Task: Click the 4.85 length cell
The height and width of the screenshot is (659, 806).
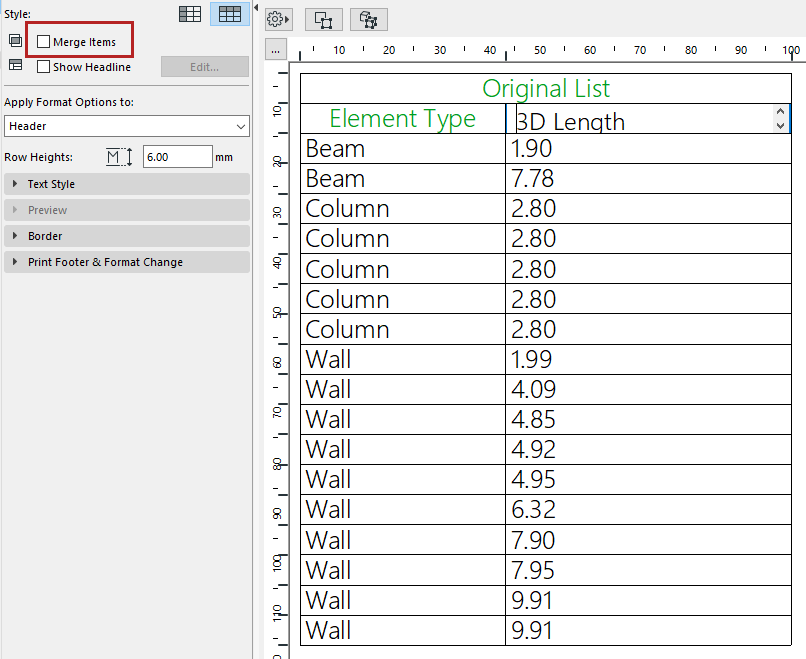Action: click(x=648, y=419)
